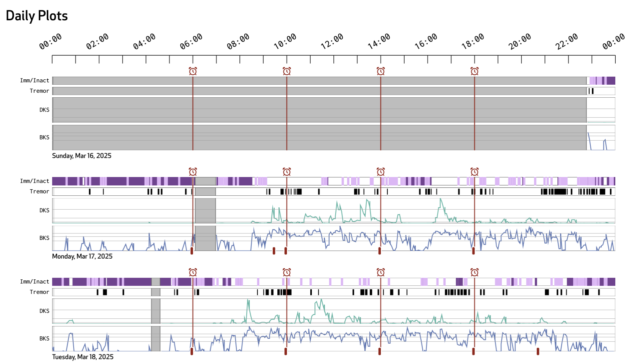The width and height of the screenshot is (636, 364).
Task: Click the 16:00 time axis label
Action: point(426,41)
